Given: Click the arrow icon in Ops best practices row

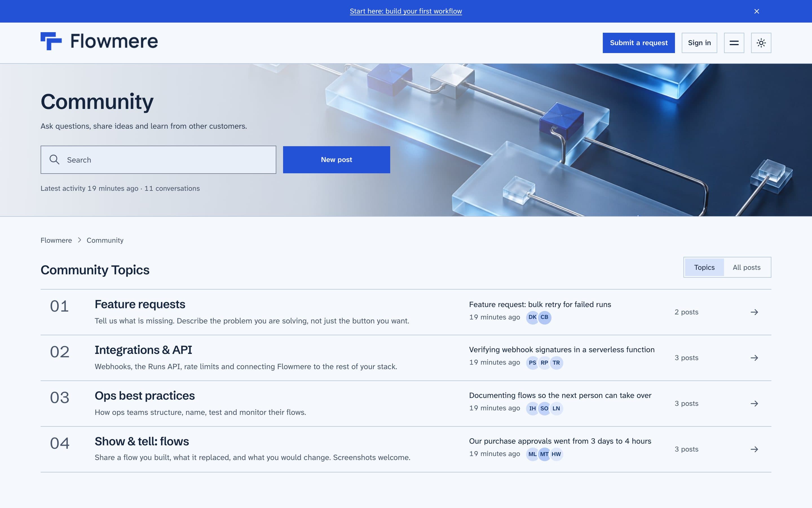Looking at the screenshot, I should (754, 404).
